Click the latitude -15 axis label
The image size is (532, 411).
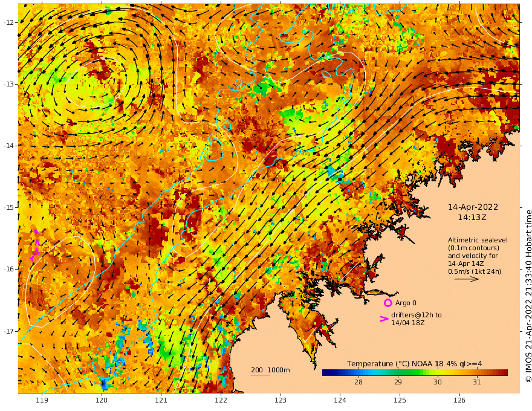click(x=9, y=207)
